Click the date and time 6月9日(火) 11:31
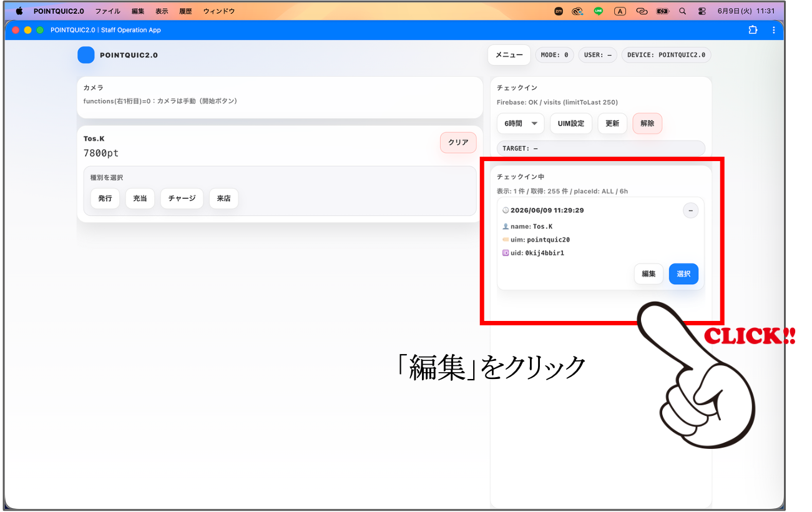Viewport: 812px width, 512px height. 746,11
